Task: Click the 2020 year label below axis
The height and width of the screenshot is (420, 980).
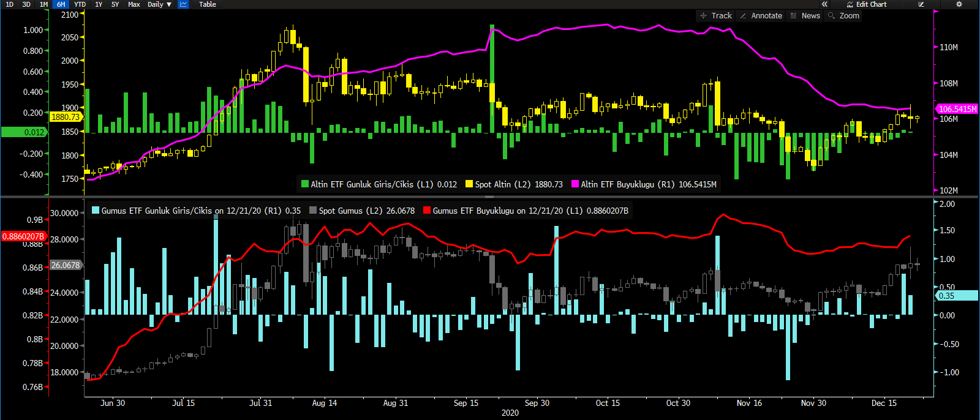Action: [510, 413]
